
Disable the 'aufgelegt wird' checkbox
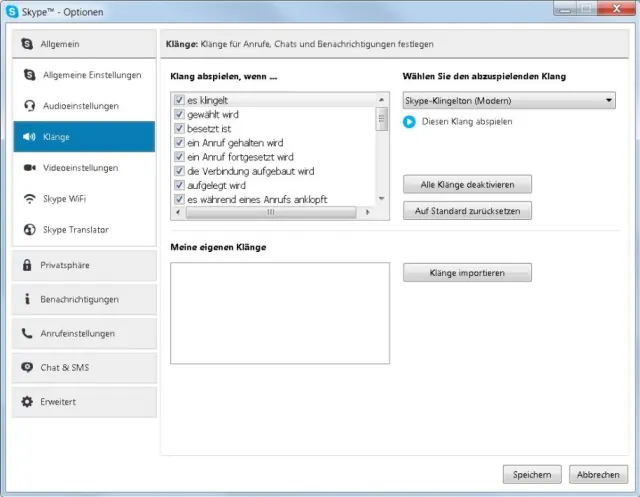click(179, 185)
